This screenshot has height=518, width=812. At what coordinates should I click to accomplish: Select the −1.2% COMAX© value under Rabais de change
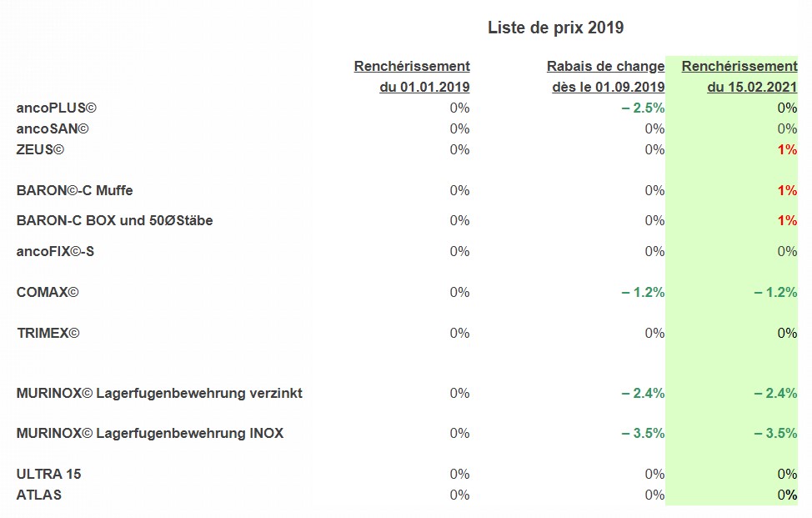click(643, 292)
